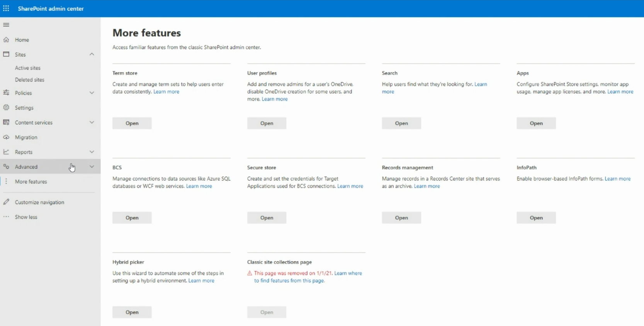Click the Home house icon

[x=6, y=39]
